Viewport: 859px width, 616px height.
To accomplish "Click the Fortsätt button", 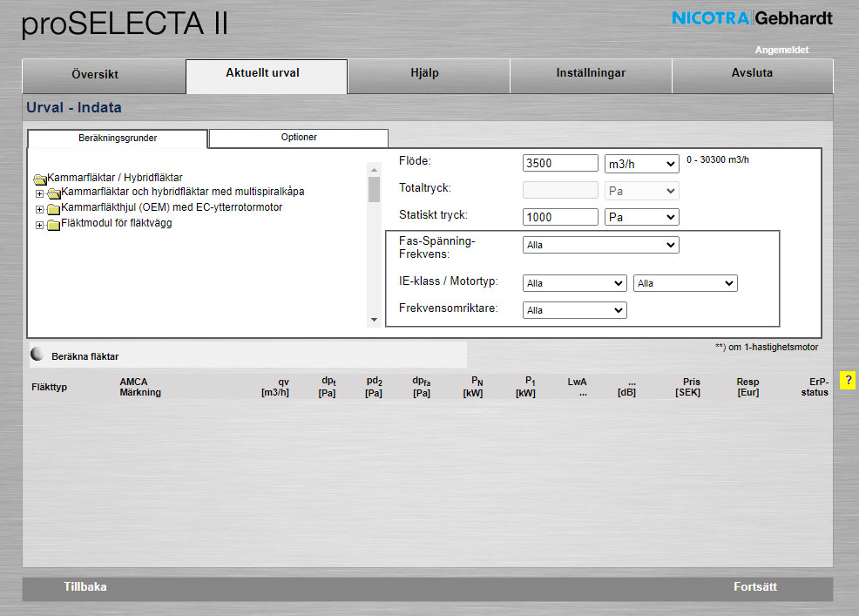I will (754, 587).
